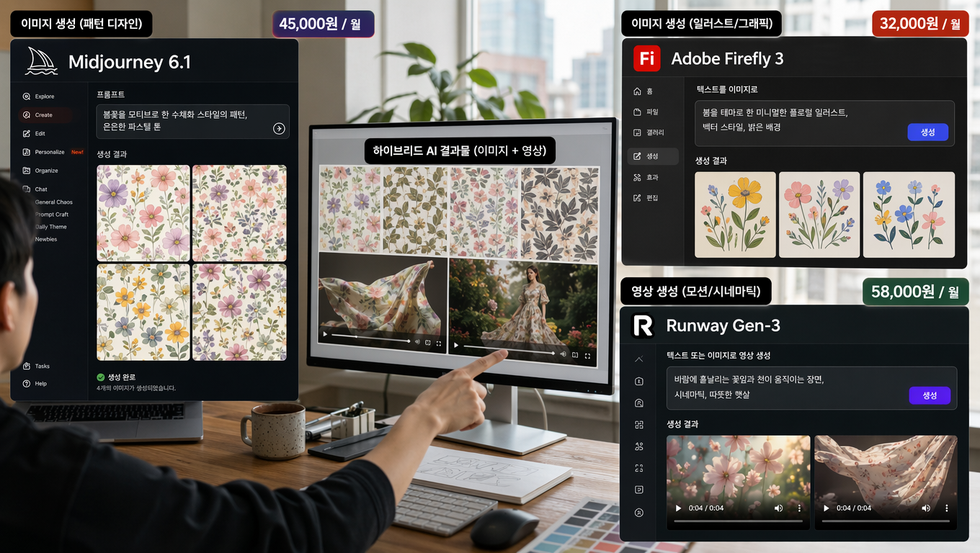Open the General Chaos chat room
Screen dimensions: 980x553
pos(53,202)
